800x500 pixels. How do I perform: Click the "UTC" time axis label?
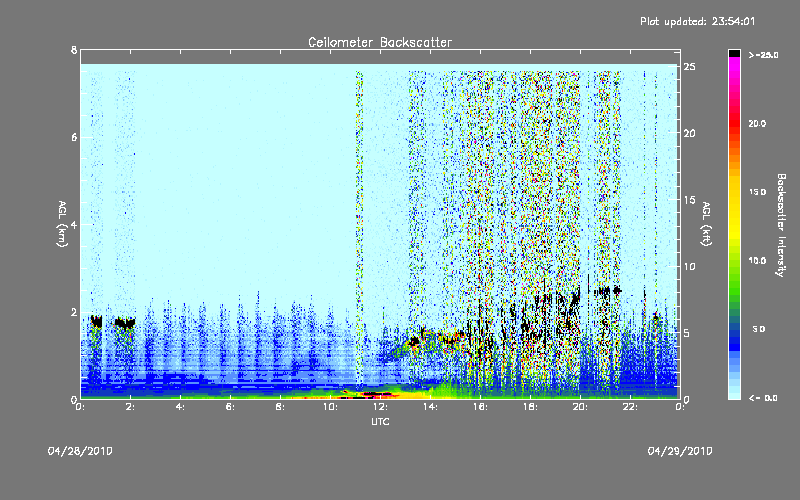[x=380, y=421]
